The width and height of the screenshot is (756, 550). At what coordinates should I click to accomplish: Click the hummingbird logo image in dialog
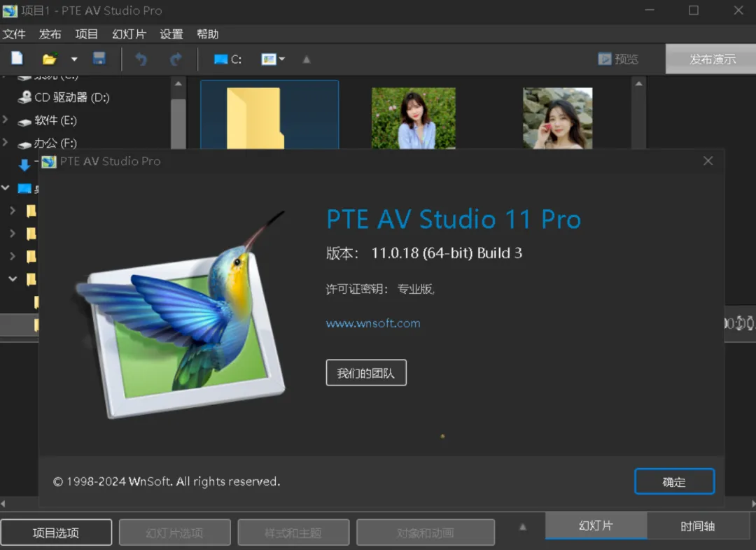point(181,316)
